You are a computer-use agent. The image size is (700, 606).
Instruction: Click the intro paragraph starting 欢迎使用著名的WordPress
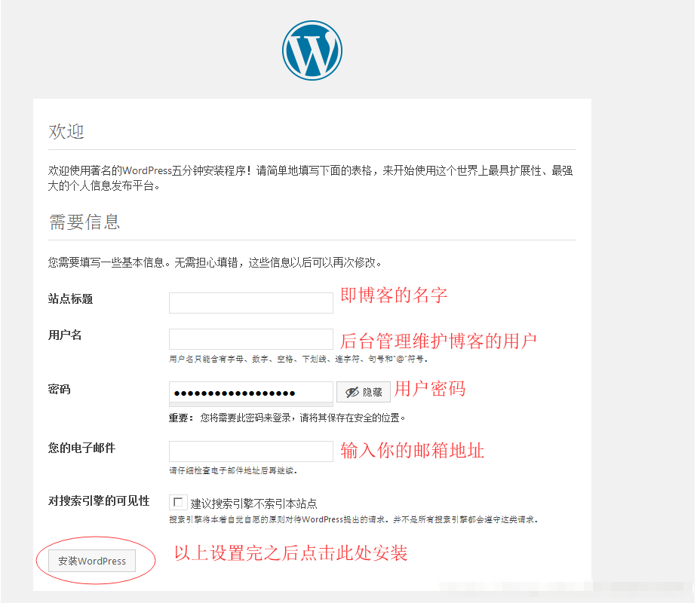tap(311, 178)
